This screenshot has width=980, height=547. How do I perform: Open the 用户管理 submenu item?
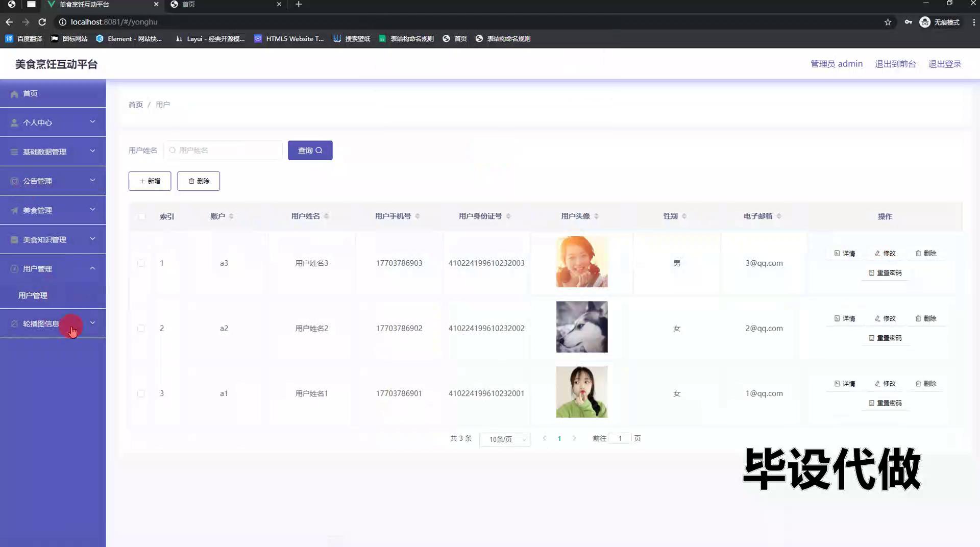pyautogui.click(x=33, y=295)
